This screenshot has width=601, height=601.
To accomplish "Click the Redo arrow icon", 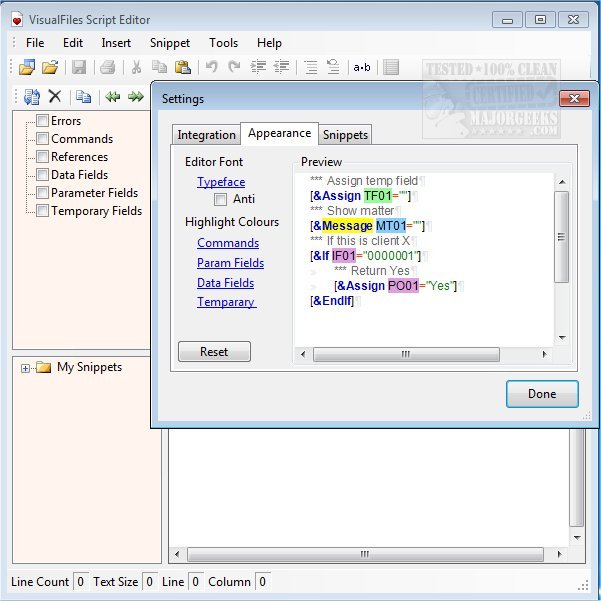I will [x=234, y=67].
